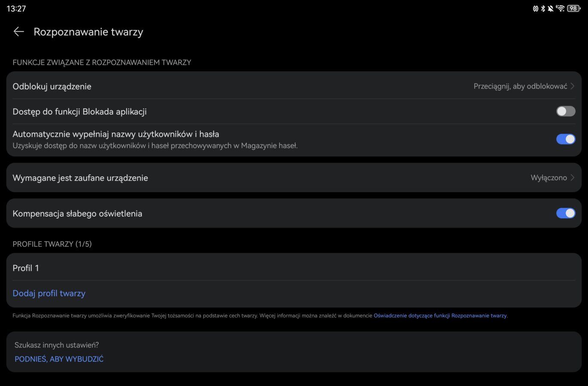Open the chevron next to Wyłączono
This screenshot has width=588, height=386.
click(x=573, y=178)
